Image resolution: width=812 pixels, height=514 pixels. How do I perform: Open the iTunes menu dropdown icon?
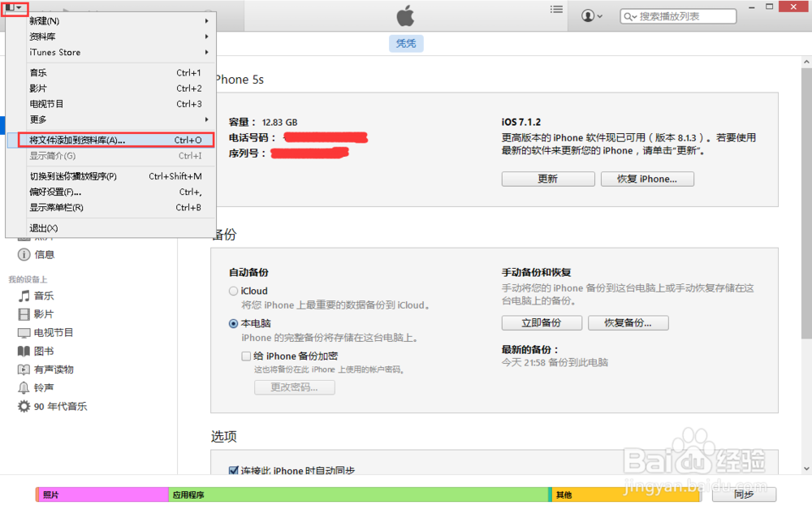(x=14, y=8)
